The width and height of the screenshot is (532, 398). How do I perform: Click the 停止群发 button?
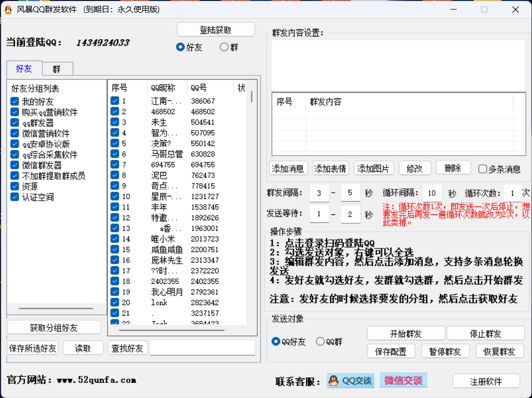(485, 333)
